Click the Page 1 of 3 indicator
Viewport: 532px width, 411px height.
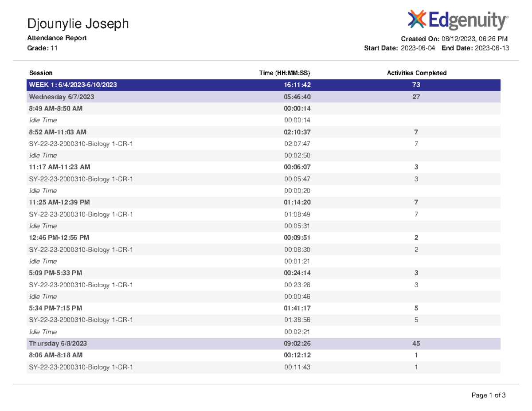click(x=489, y=395)
